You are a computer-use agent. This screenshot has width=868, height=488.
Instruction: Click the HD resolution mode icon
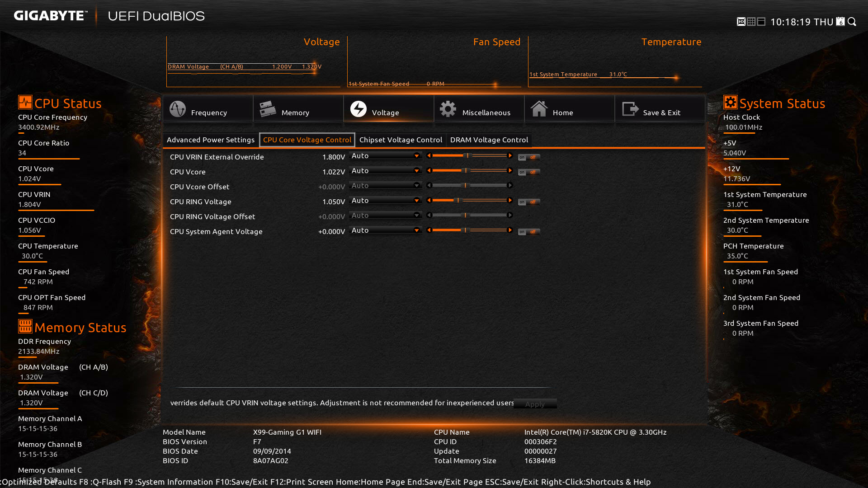point(741,22)
